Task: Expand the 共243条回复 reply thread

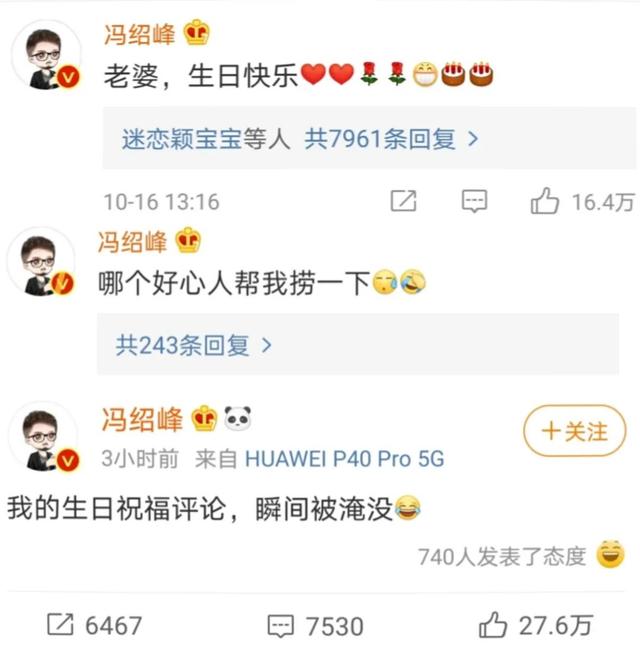Action: (x=357, y=344)
